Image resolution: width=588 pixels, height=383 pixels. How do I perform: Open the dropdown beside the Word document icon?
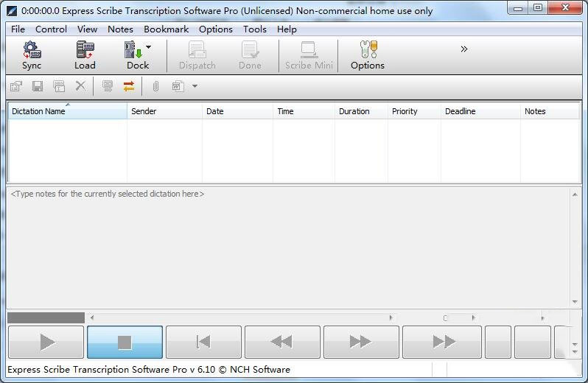tap(195, 86)
